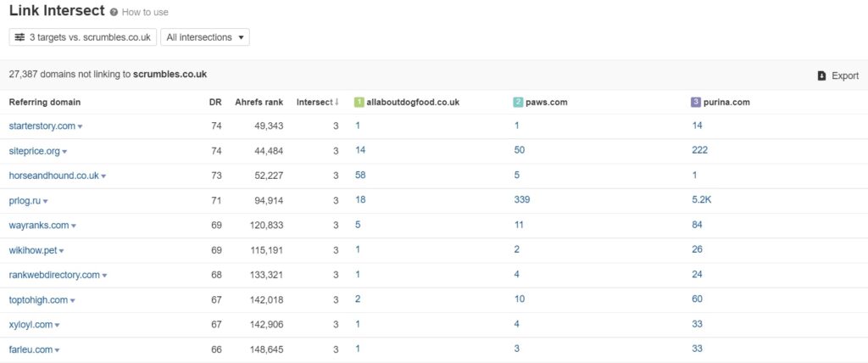Screen dimensions: 868x363
Task: Click paws.com count 5 for horseandhound.co.uk
Action: 516,175
